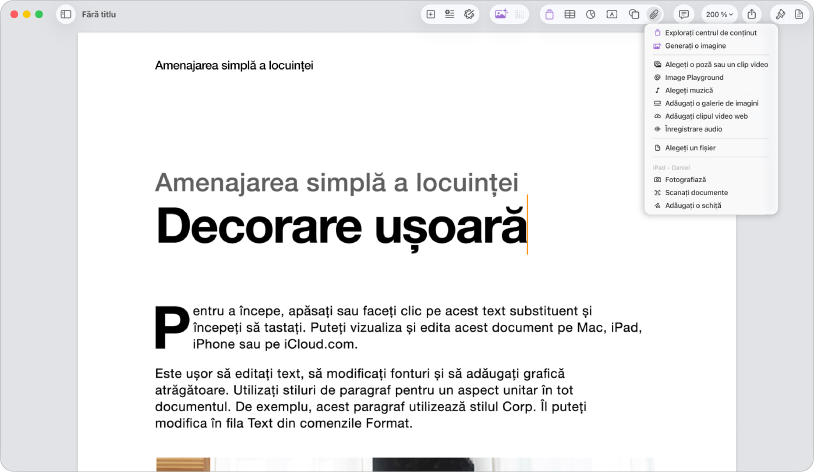Click the large drop cap P
The height and width of the screenshot is (473, 814).
(172, 328)
